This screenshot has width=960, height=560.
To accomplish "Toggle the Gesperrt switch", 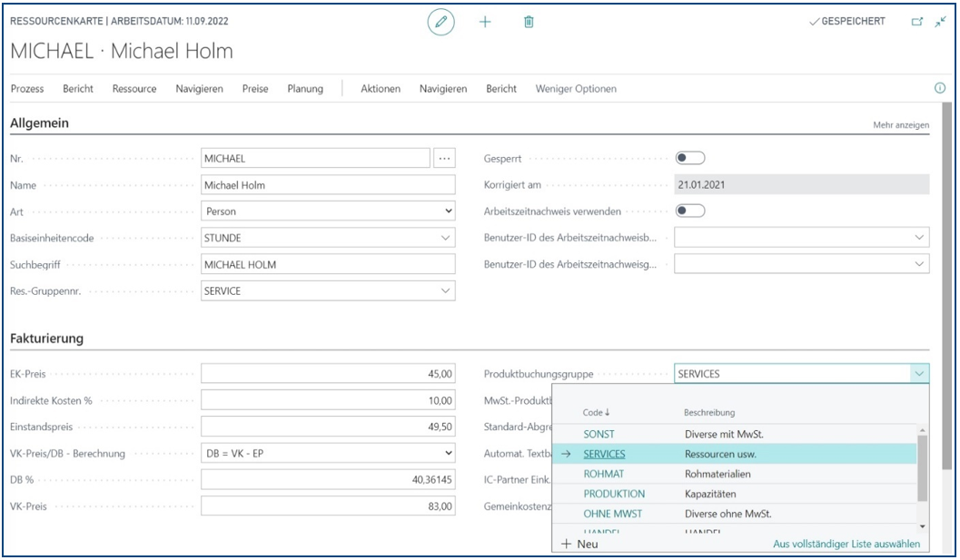I will click(x=690, y=158).
